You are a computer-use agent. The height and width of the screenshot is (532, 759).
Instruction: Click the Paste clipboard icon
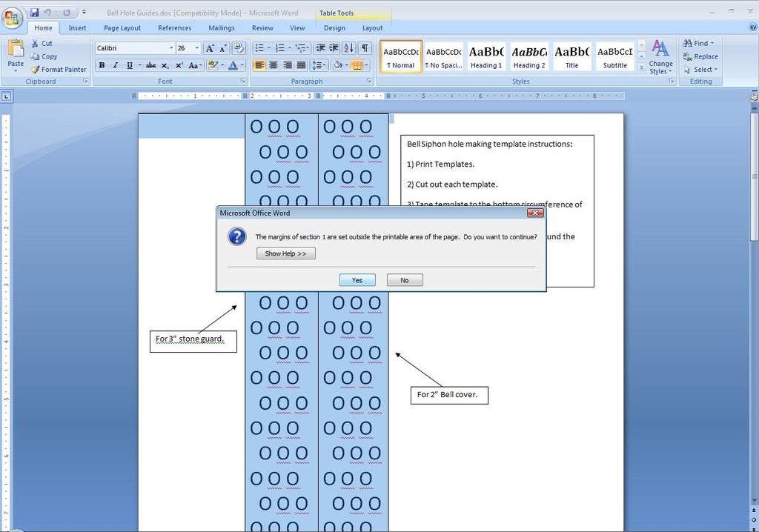pyautogui.click(x=16, y=48)
